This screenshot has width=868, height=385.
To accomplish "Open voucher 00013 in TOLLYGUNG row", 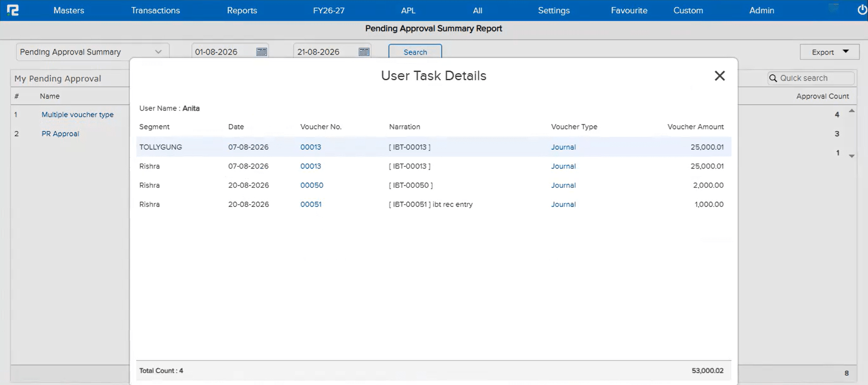I will 310,147.
